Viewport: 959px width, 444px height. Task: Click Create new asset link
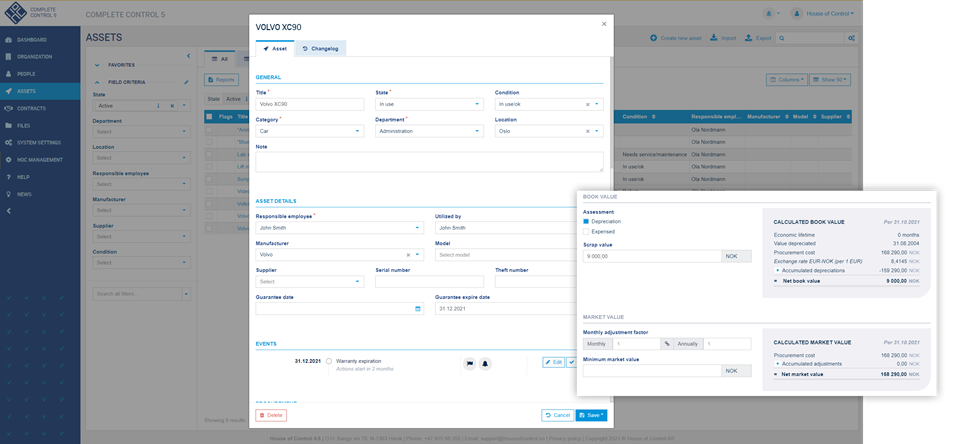[675, 38]
